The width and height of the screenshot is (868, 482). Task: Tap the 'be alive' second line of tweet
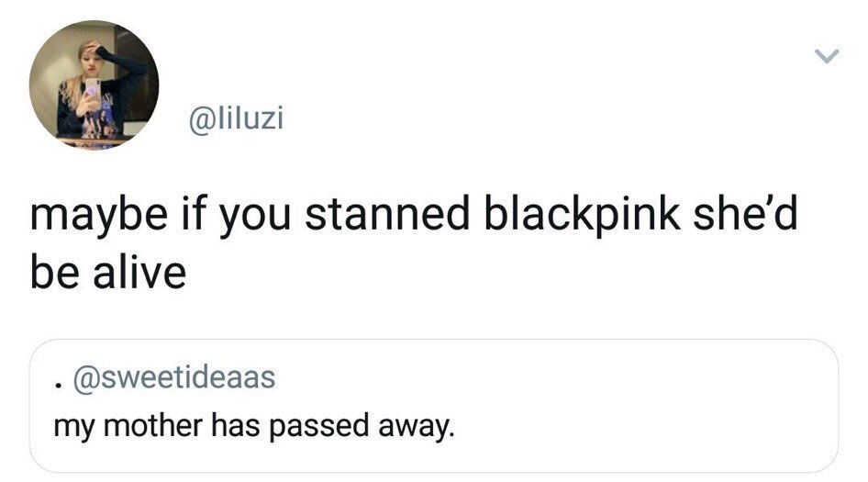pos(108,272)
